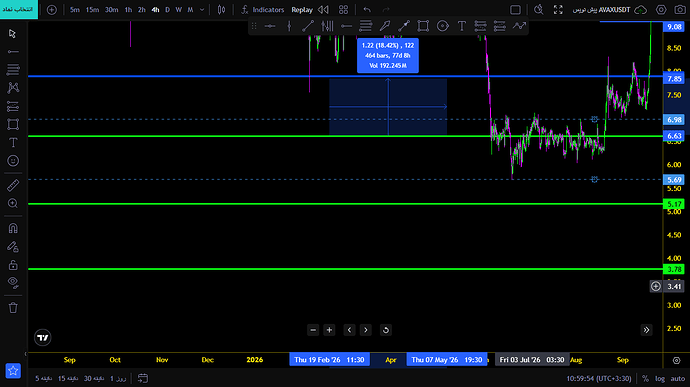Open chart settings hexagon icon
This screenshot has height=387, width=690.
[x=661, y=10]
